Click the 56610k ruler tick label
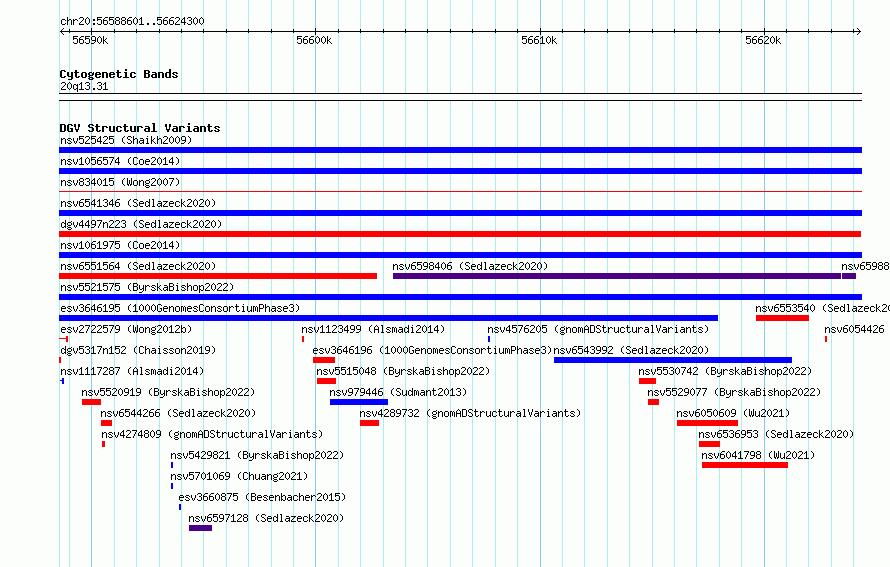Image resolution: width=890 pixels, height=567 pixels. point(539,40)
